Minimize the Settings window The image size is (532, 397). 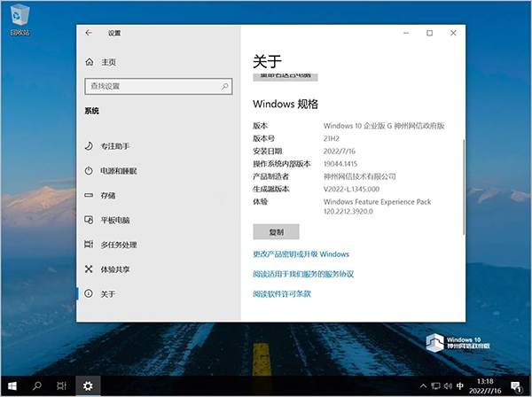coord(406,33)
